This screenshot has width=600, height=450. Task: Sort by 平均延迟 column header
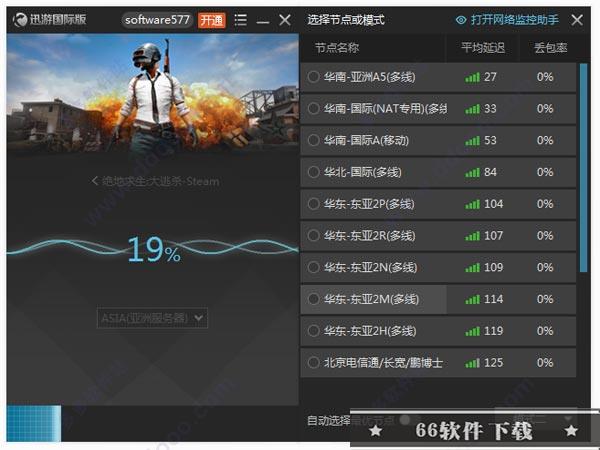[483, 48]
